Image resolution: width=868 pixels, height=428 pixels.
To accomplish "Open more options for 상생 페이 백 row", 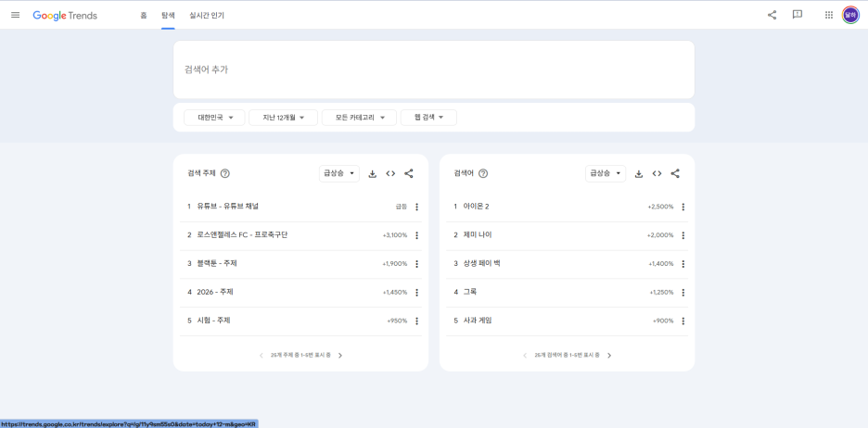I will coord(683,264).
